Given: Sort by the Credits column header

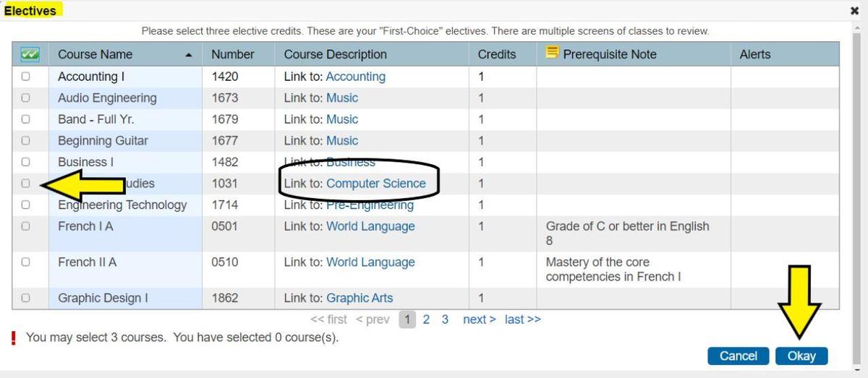Looking at the screenshot, I should pos(497,54).
